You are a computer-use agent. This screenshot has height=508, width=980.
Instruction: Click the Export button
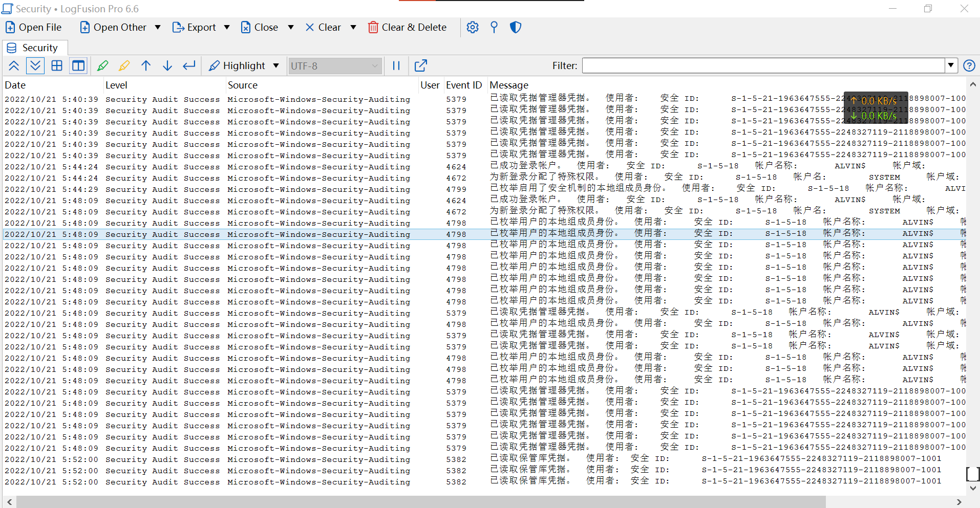click(194, 28)
